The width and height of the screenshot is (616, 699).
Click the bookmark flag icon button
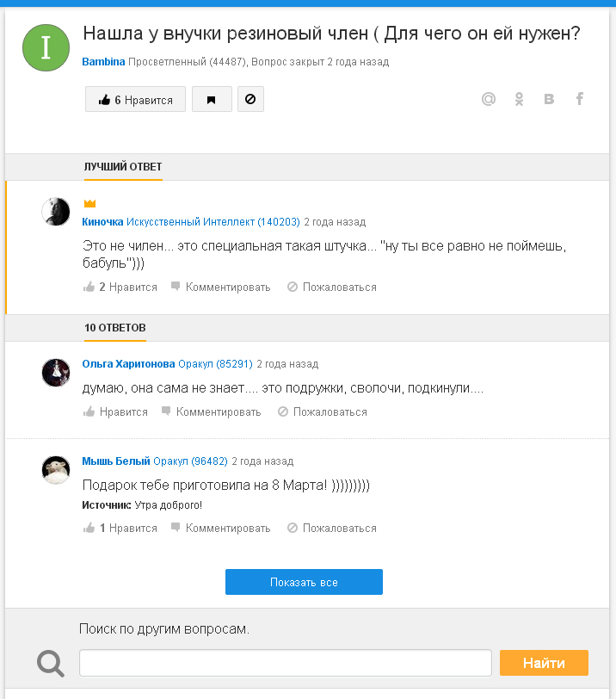coord(212,100)
